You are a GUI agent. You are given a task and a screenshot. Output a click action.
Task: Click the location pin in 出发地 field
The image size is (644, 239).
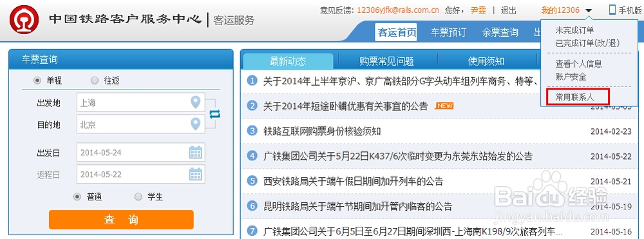pos(196,102)
